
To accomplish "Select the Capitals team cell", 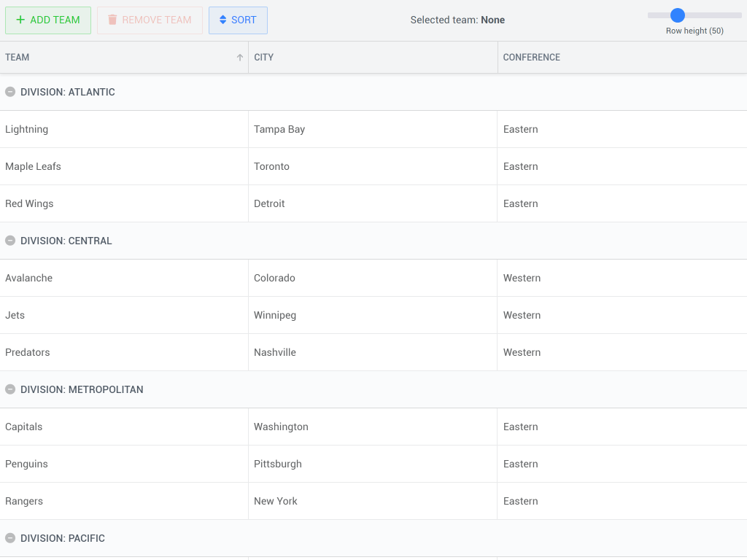I will (x=124, y=427).
